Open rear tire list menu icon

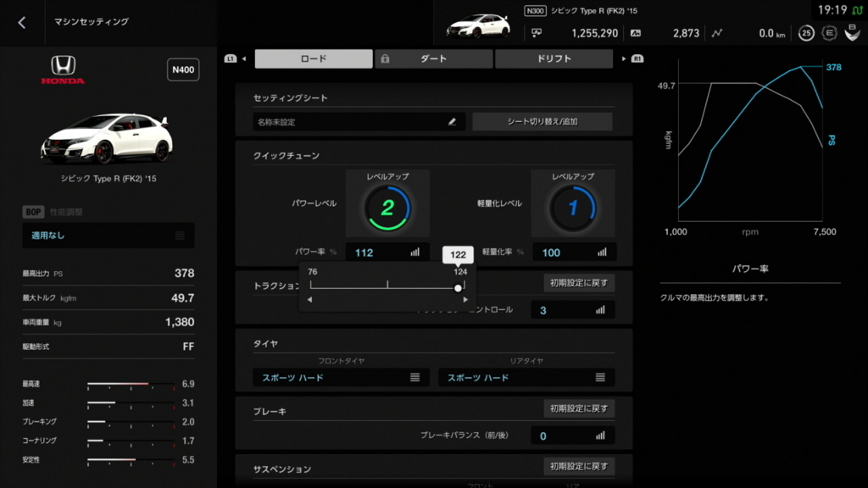[600, 377]
